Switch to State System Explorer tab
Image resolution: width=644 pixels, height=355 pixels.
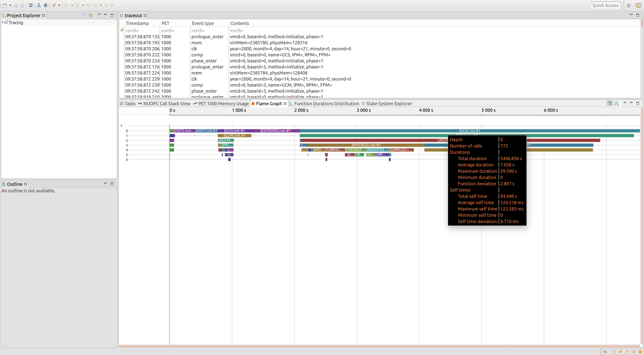pyautogui.click(x=387, y=103)
